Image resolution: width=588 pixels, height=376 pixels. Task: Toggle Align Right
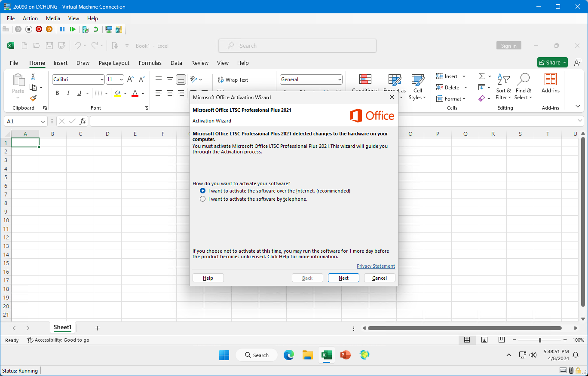point(181,93)
